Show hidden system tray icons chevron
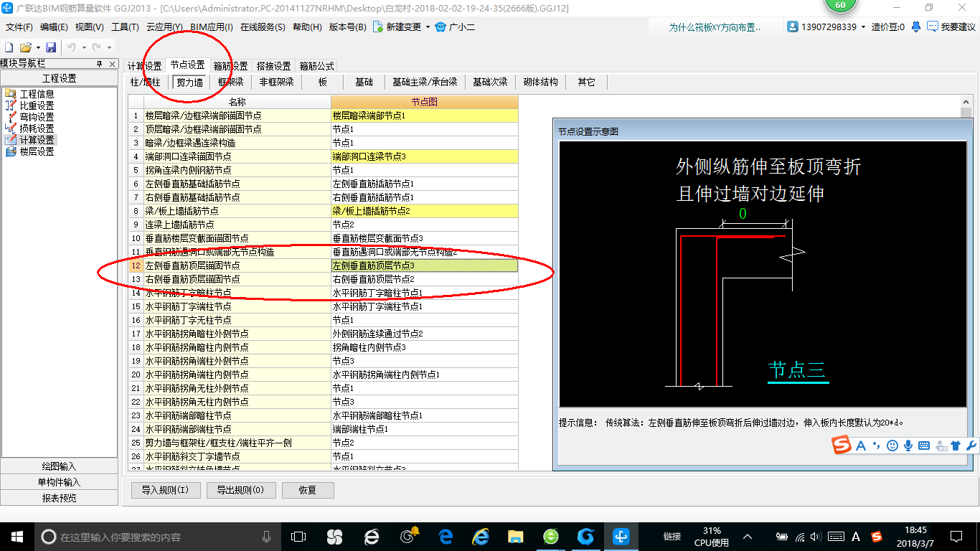The width and height of the screenshot is (980, 551). click(747, 537)
